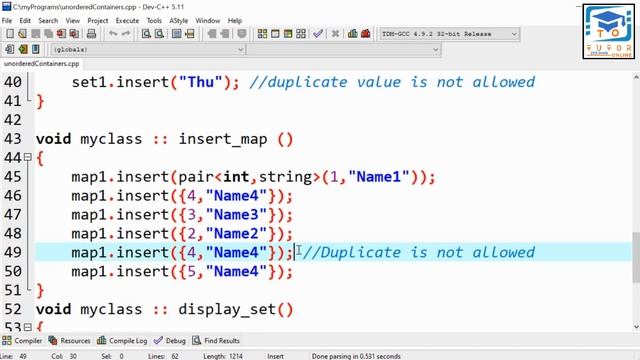Viewport: 640px width, 360px height.
Task: Click the "Name1" string on line 45
Action: point(378,177)
